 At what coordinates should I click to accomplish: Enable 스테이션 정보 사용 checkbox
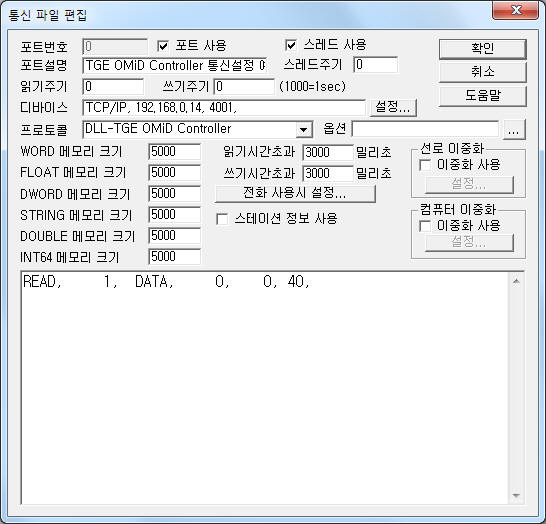222,219
